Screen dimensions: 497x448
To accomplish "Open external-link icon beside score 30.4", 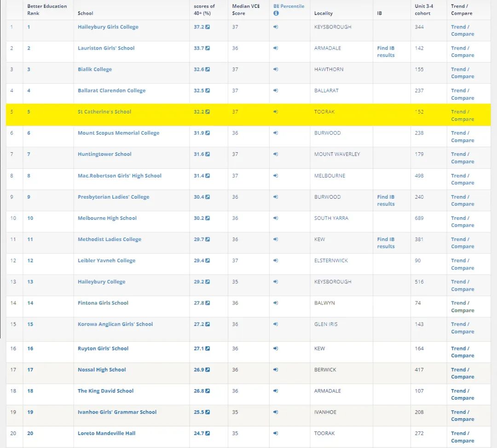I will point(208,197).
